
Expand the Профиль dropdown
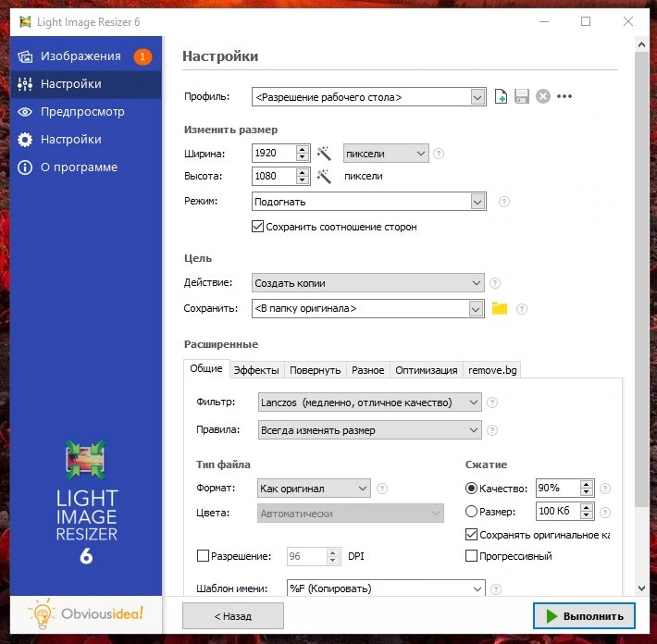(477, 97)
